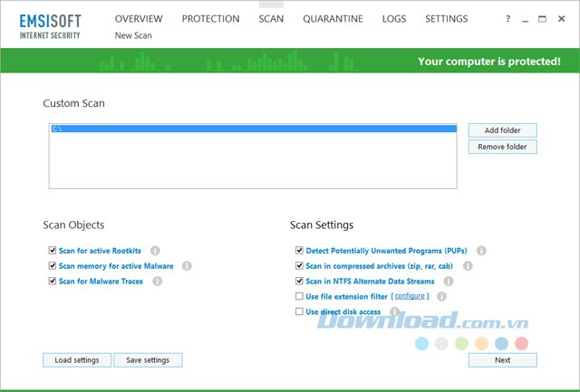The image size is (580, 392).
Task: View the Logs tab
Action: click(x=394, y=19)
